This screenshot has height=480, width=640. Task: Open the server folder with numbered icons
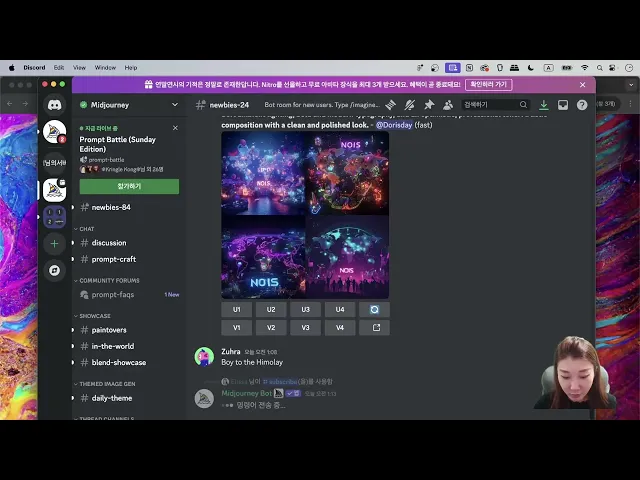click(x=54, y=217)
